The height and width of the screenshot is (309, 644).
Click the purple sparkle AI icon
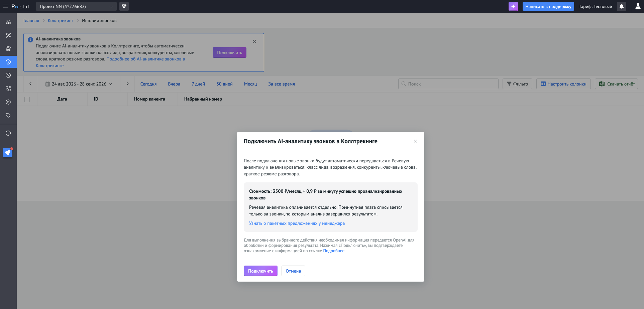[x=513, y=6]
